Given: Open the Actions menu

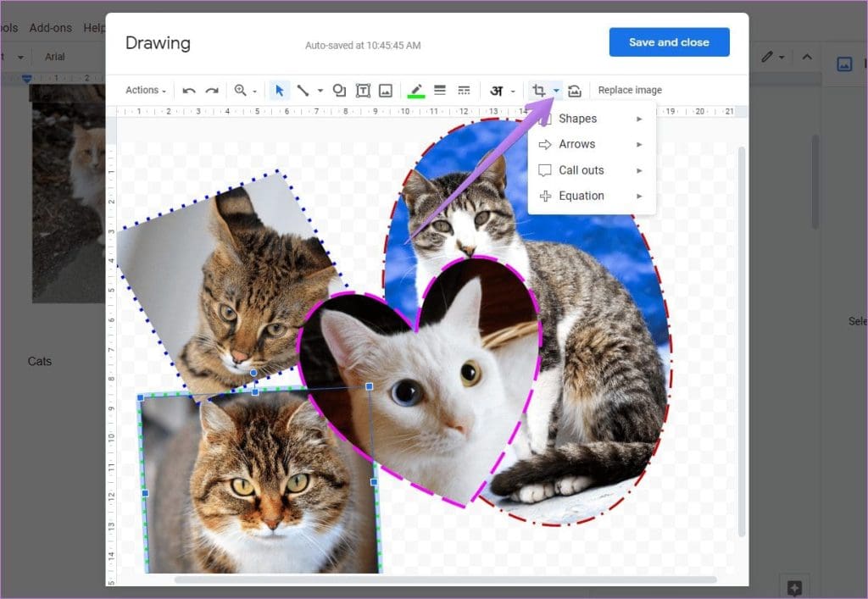Looking at the screenshot, I should 144,90.
